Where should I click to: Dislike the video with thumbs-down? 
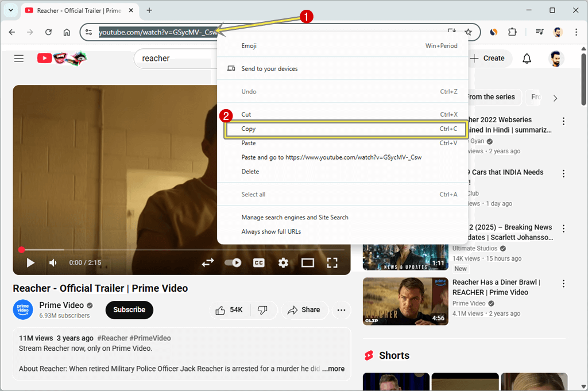pyautogui.click(x=263, y=310)
